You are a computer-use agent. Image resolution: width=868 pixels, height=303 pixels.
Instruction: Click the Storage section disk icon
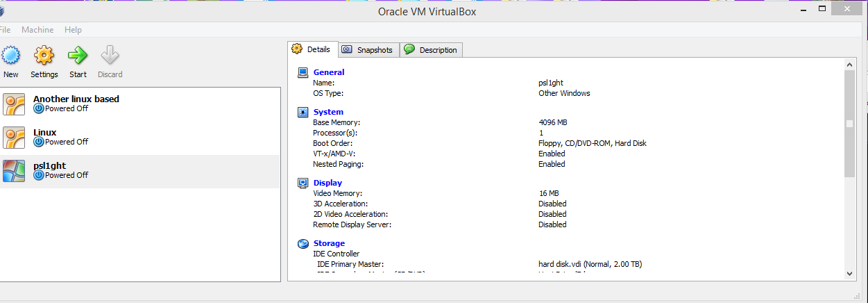(303, 243)
